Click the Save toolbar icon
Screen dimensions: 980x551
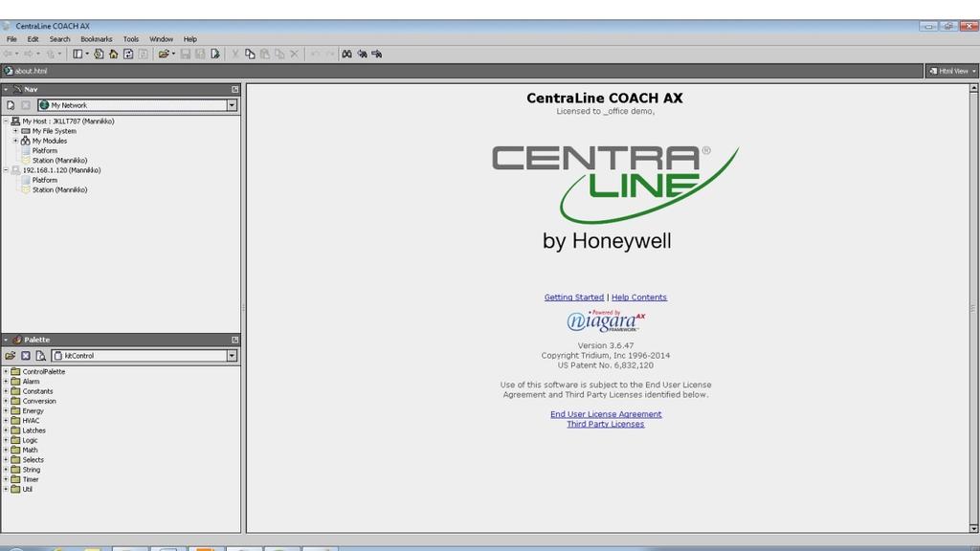(185, 55)
